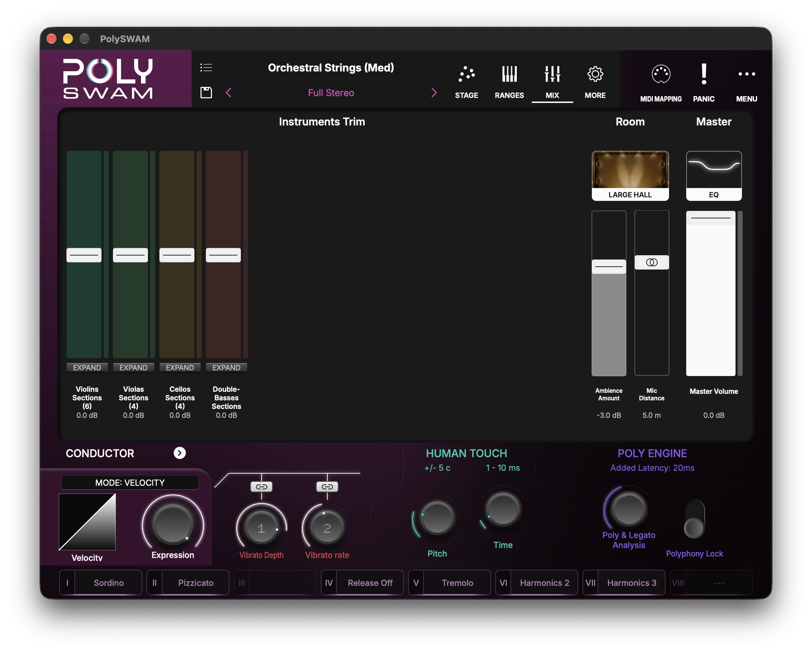The width and height of the screenshot is (812, 652).
Task: Click the save preset floppy icon
Action: [x=206, y=92]
